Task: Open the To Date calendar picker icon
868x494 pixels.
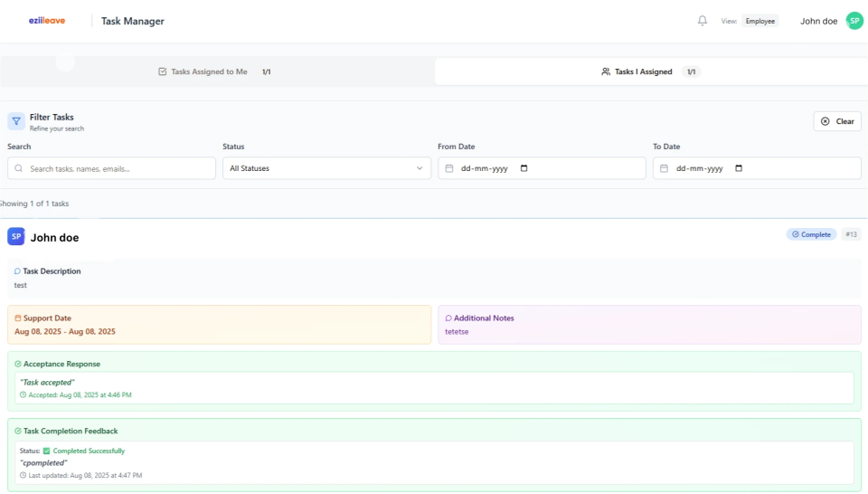Action: click(739, 168)
